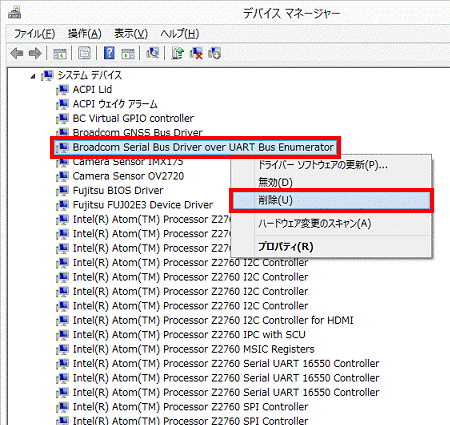Open プロパティ(R) from the context menu

(x=286, y=247)
